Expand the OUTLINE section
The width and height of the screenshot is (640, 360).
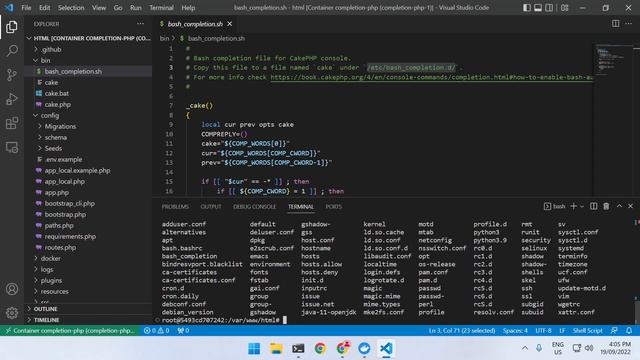point(88,309)
